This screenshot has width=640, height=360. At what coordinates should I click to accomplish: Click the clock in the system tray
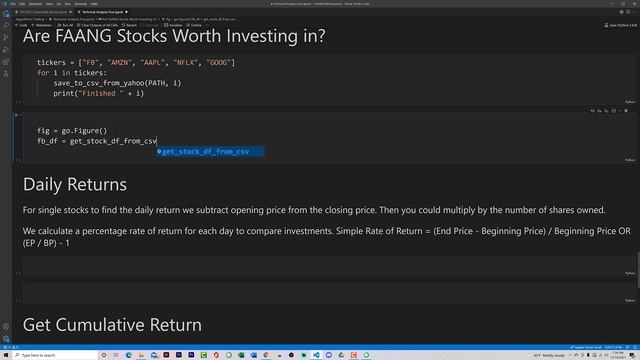[618, 355]
